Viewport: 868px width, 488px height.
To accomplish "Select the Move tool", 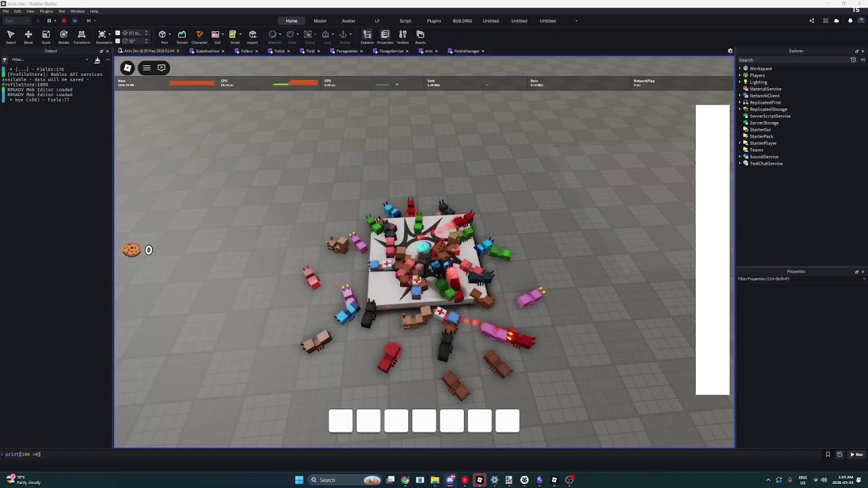I will point(28,37).
